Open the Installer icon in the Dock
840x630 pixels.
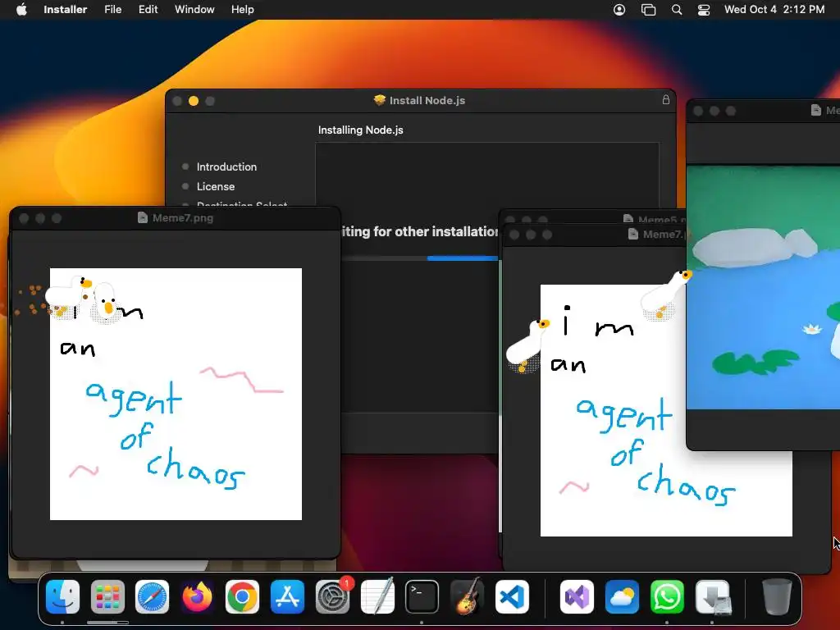(x=713, y=597)
